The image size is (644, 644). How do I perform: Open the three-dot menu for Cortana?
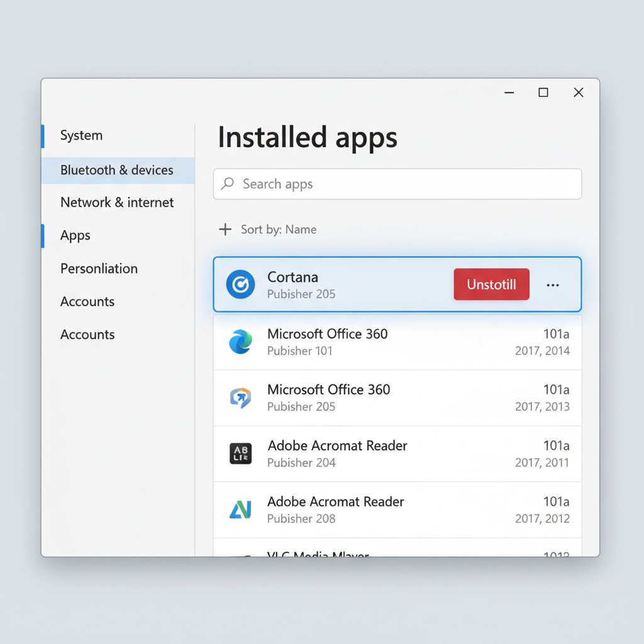[x=553, y=285]
